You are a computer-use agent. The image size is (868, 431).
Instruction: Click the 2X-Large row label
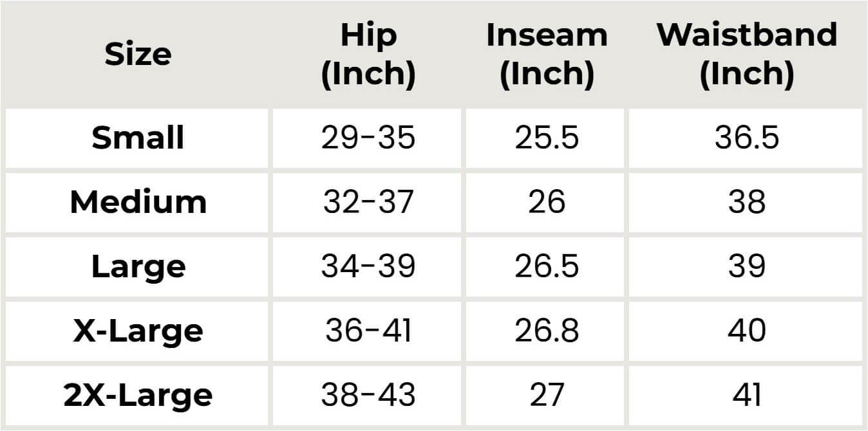(138, 395)
